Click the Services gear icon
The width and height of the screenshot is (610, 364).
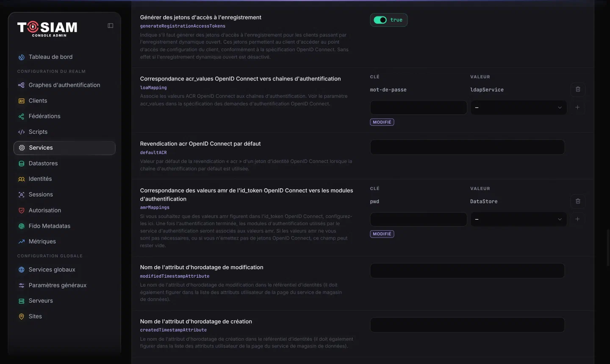coord(22,148)
